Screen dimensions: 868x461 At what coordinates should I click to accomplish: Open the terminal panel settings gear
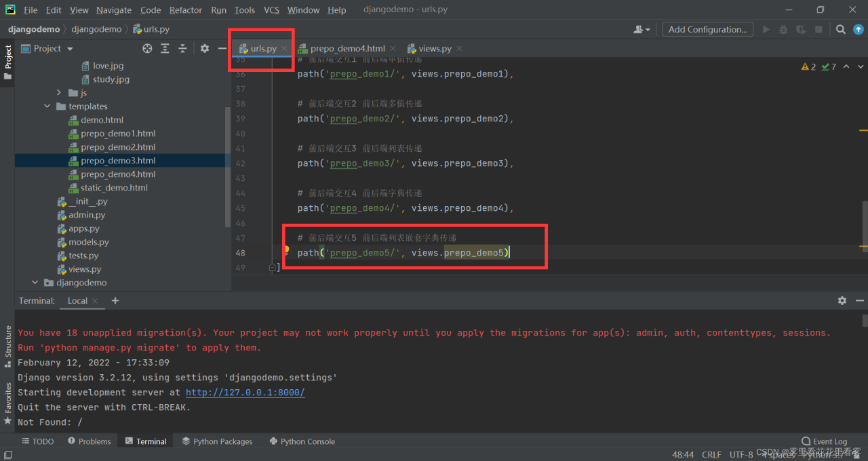point(842,300)
